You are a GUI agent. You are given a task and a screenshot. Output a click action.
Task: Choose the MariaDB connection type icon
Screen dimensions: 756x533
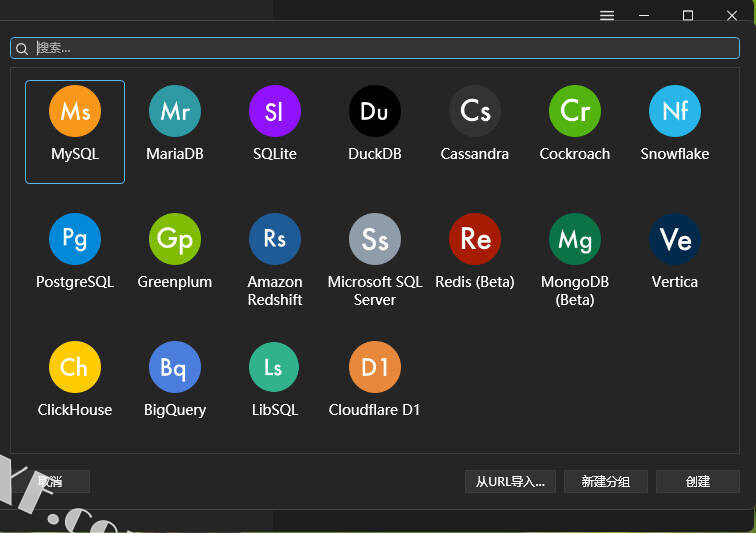[x=175, y=111]
